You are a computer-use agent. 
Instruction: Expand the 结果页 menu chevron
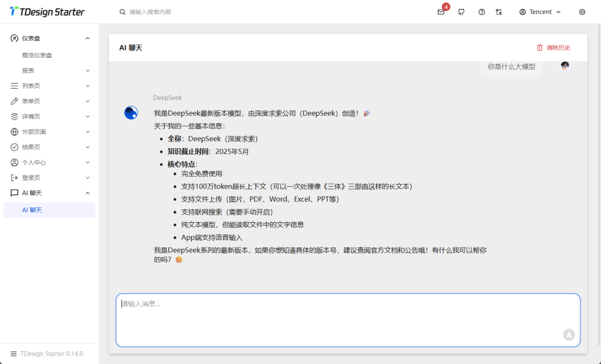pos(87,147)
